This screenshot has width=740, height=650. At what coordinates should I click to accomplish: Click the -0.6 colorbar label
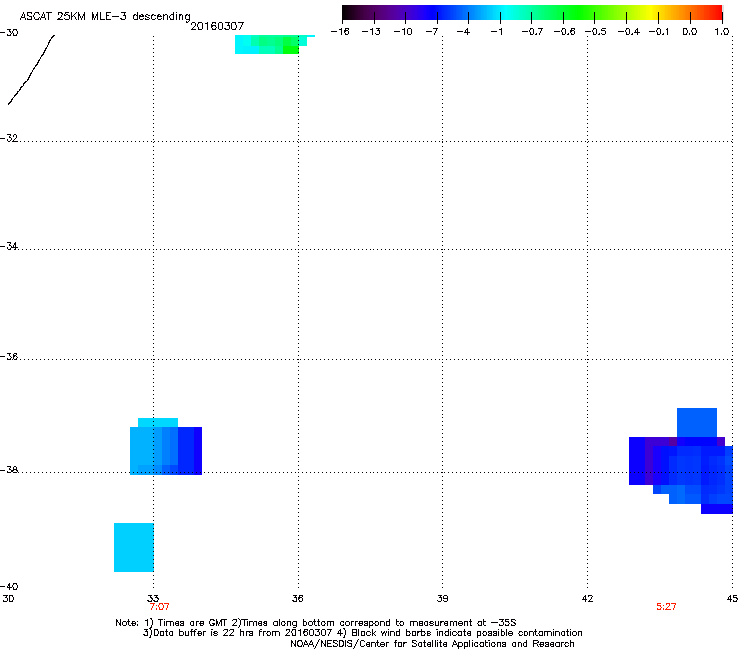(x=564, y=32)
